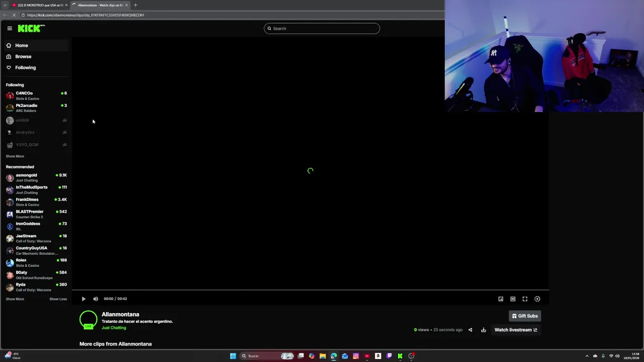Open Twitch app from taskbar

389,356
